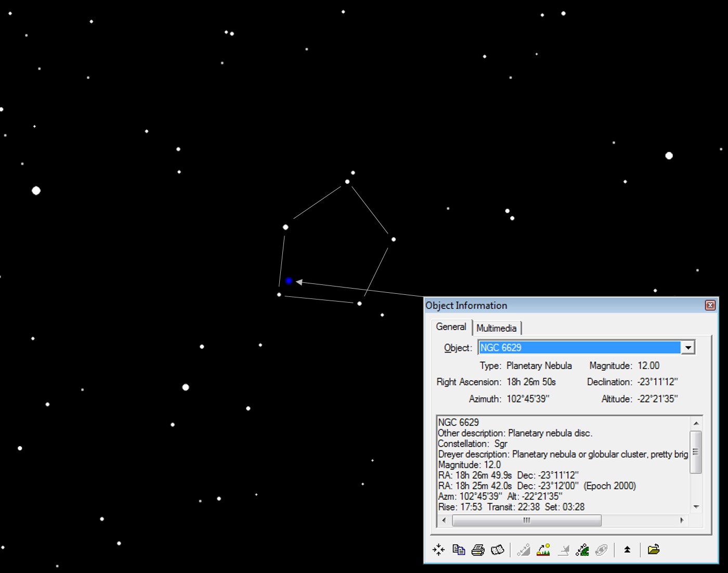Image resolution: width=728 pixels, height=573 pixels.
Task: Click the "Constellation: Sgr" line
Action: tap(473, 444)
